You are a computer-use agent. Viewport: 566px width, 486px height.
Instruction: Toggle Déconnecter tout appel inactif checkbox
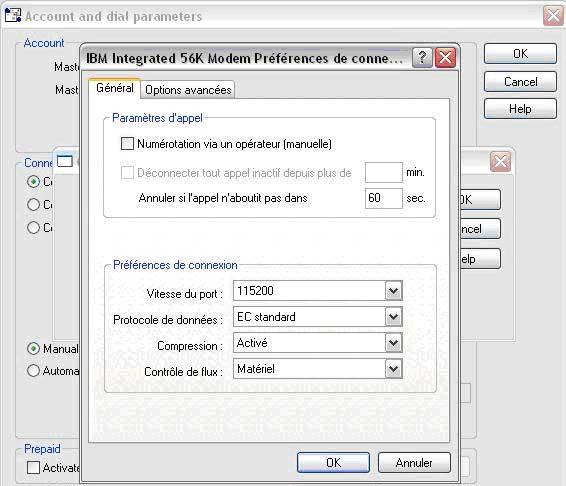[x=127, y=173]
